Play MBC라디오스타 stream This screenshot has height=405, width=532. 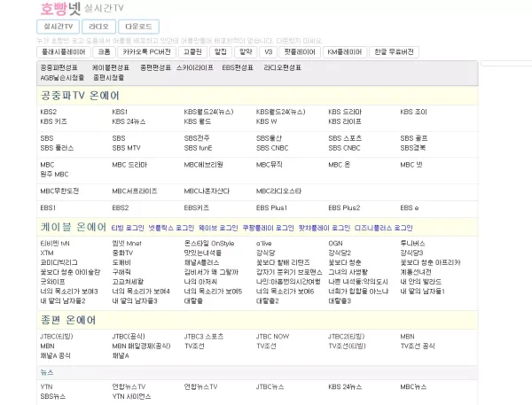278,191
